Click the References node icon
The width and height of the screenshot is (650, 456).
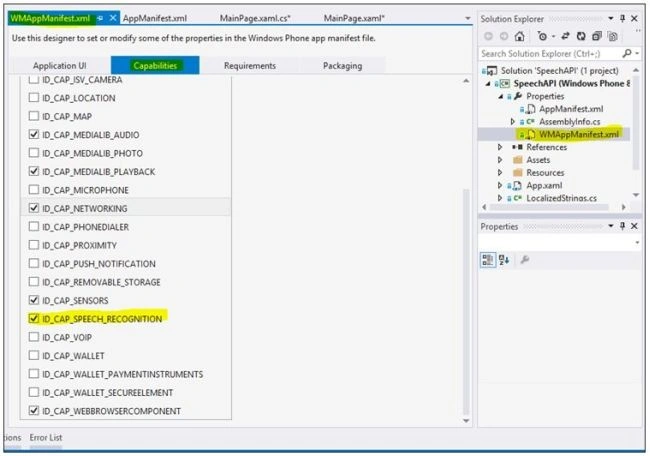coord(517,147)
